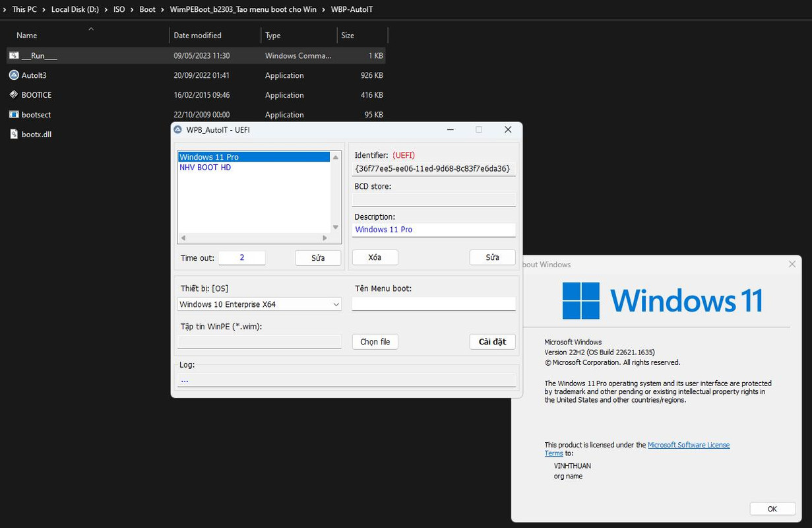Click Sửa button next to Time out

[318, 257]
